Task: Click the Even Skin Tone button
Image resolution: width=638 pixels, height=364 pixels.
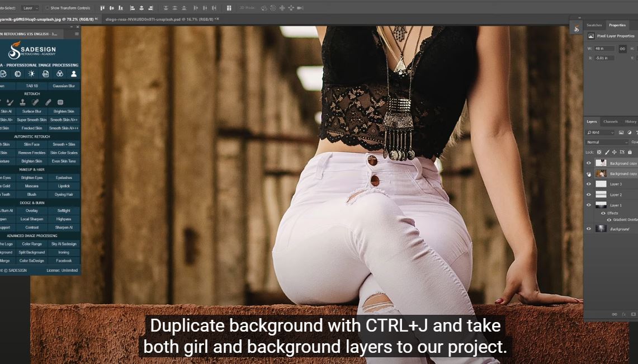Action: (x=64, y=161)
